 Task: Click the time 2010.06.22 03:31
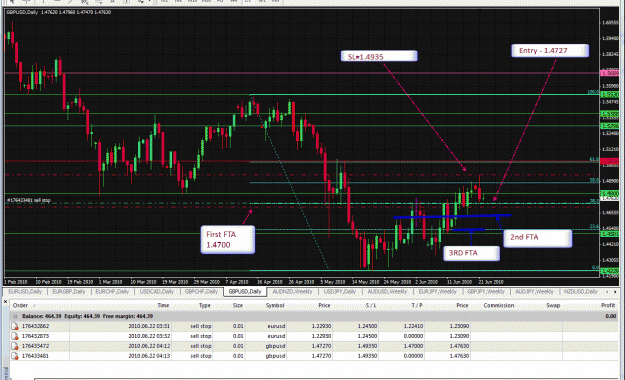[x=149, y=326]
